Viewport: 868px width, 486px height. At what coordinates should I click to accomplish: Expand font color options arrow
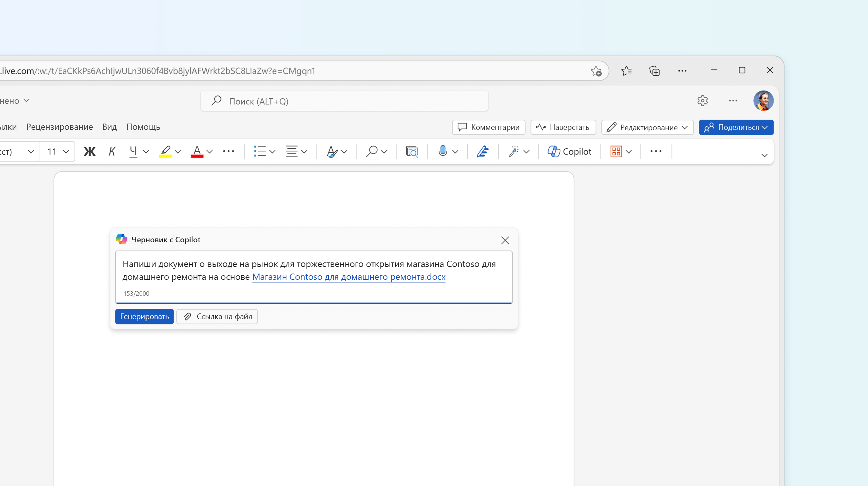[x=209, y=152]
